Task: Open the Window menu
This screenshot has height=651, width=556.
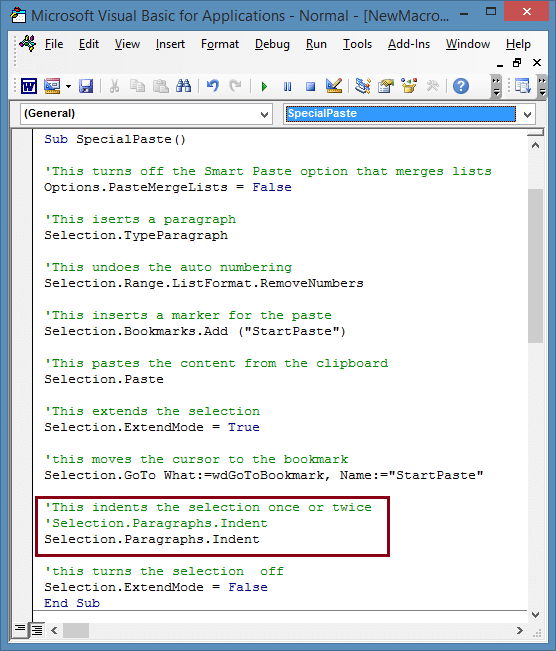Action: tap(468, 44)
